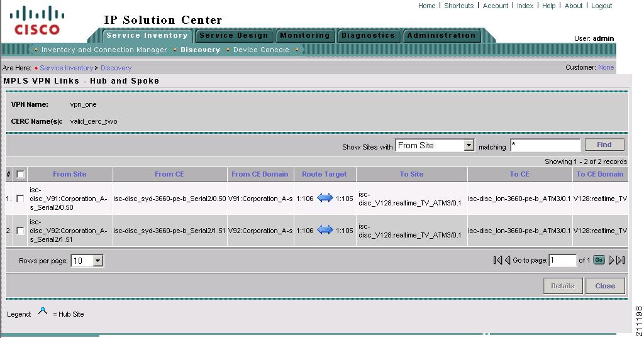Sort by From Site column header

[x=69, y=174]
